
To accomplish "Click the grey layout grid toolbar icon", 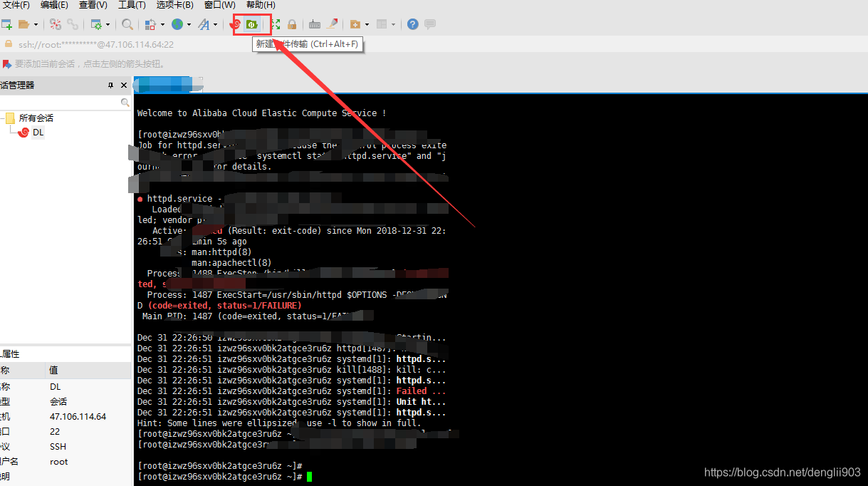I will point(382,24).
